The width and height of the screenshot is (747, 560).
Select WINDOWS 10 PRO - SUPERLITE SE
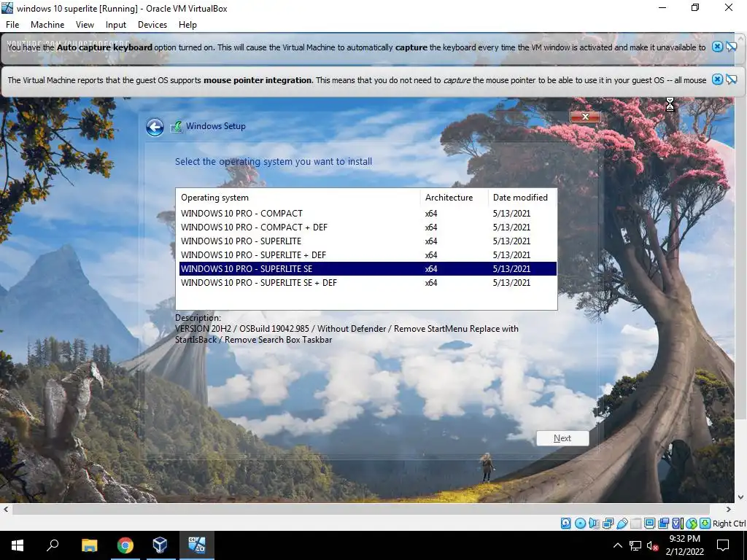point(368,268)
